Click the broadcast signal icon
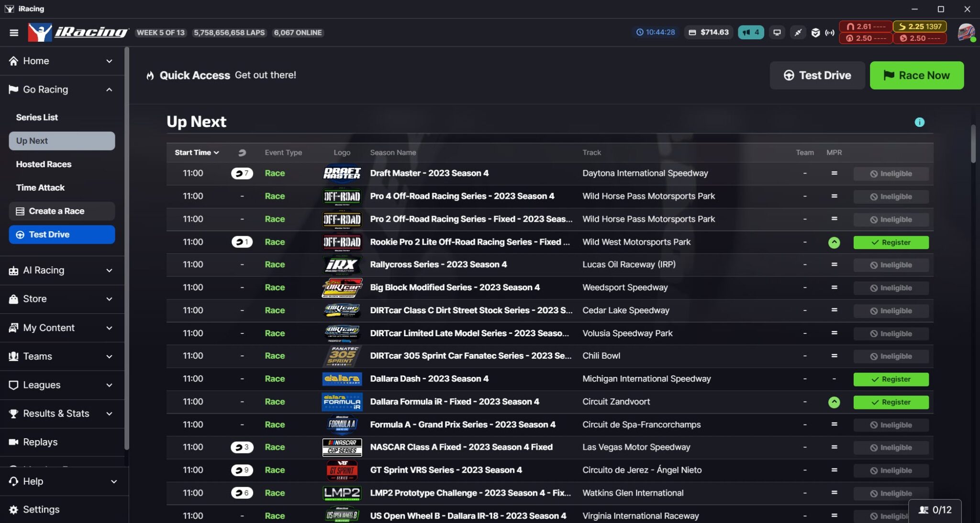Screen dimensions: 980x523 pyautogui.click(x=830, y=33)
